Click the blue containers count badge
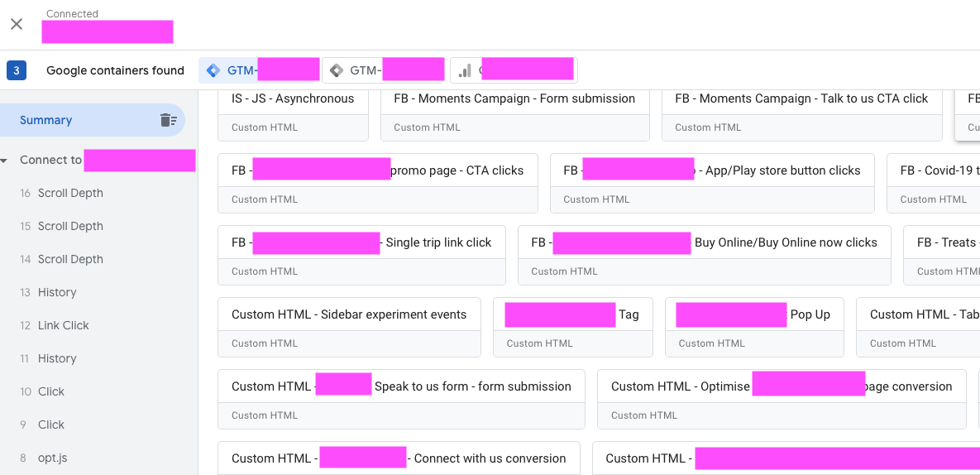Image resolution: width=980 pixels, height=475 pixels. (x=16, y=70)
